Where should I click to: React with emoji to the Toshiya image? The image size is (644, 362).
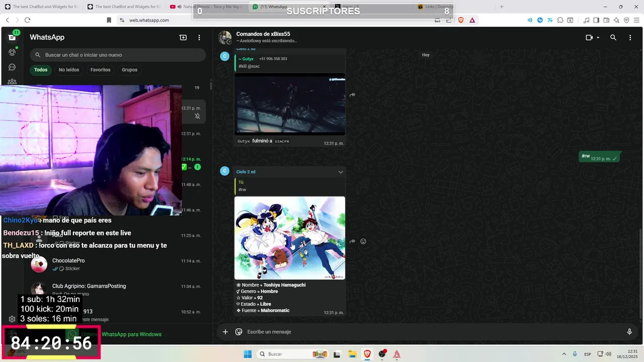[x=363, y=241]
